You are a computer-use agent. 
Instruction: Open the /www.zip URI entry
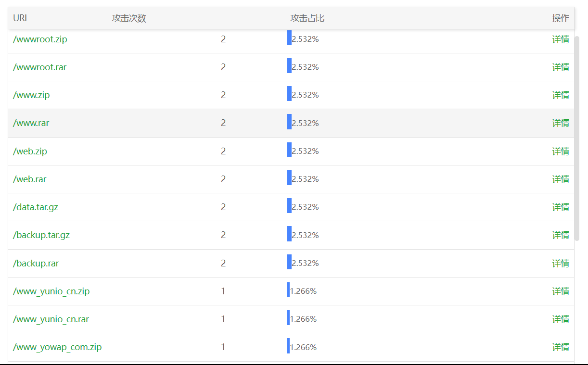[31, 95]
